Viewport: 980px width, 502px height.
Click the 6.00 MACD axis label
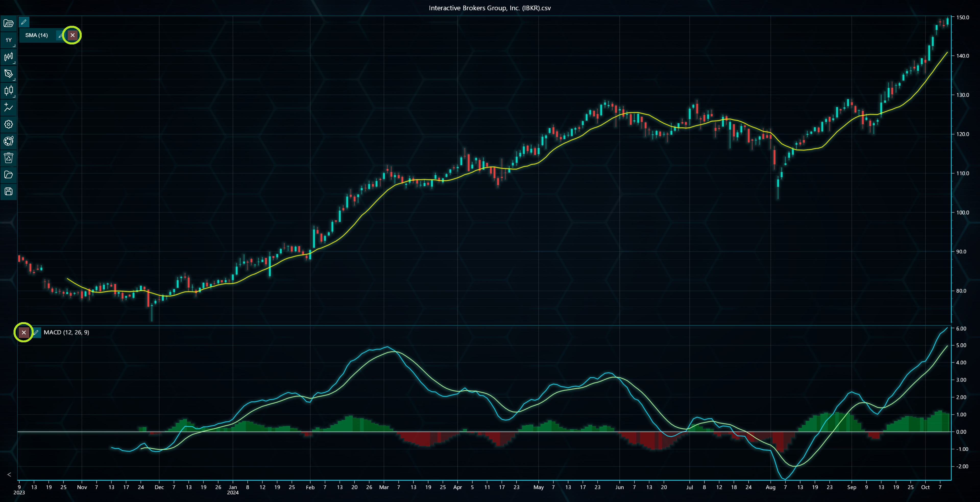[x=961, y=328]
